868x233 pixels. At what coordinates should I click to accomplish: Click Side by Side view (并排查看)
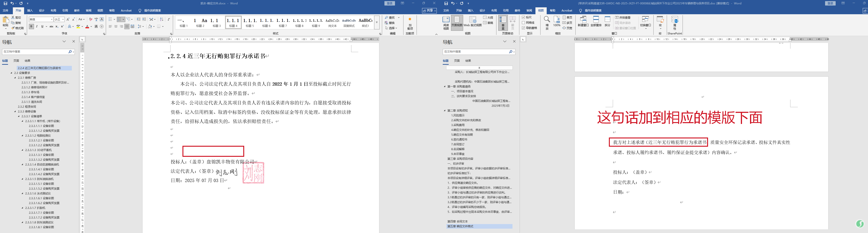[623, 17]
